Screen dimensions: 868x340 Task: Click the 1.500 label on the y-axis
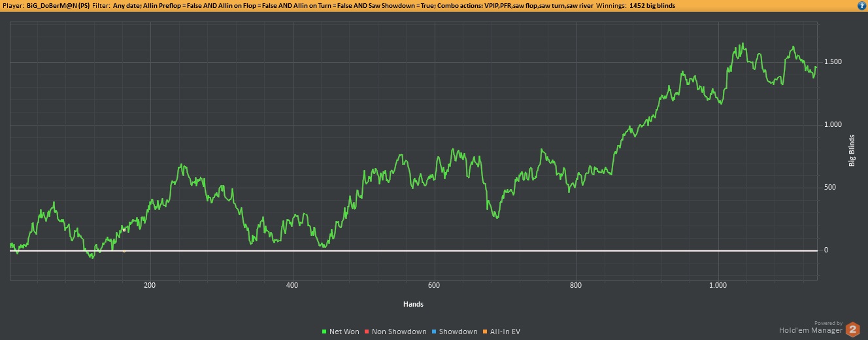pos(832,61)
